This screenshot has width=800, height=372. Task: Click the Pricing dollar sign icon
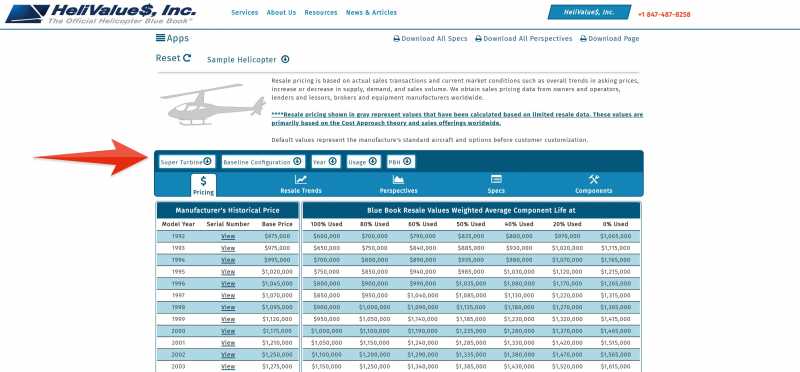[204, 181]
